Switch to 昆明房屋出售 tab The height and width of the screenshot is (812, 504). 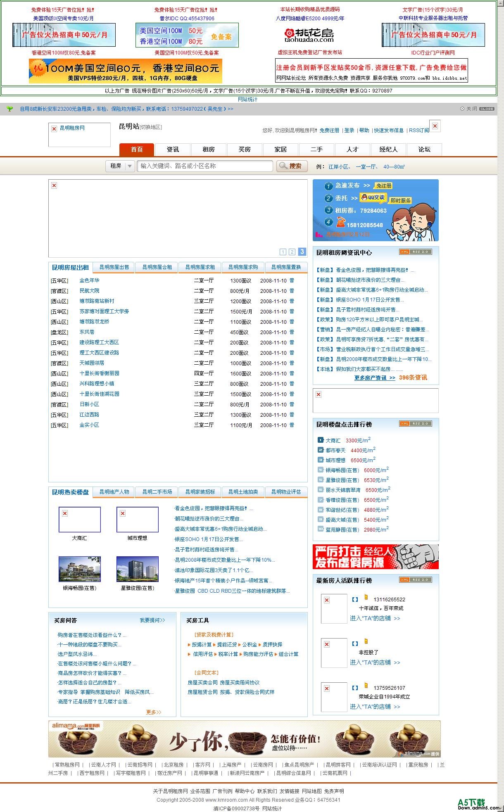[x=114, y=267]
